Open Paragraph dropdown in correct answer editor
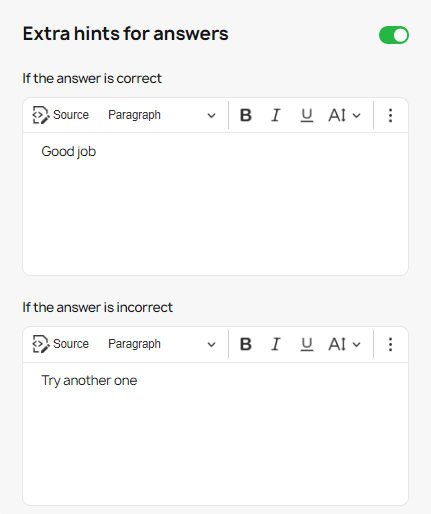This screenshot has height=514, width=431. 162,115
